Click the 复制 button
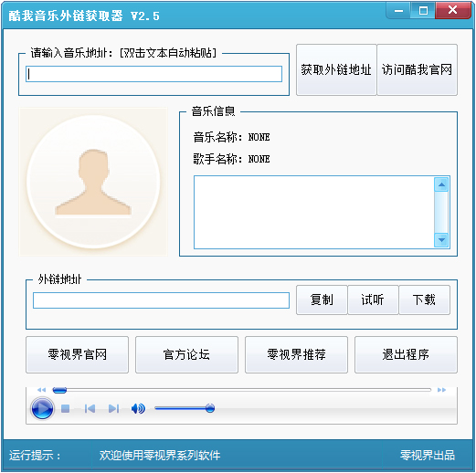The image size is (476, 473). (x=322, y=300)
